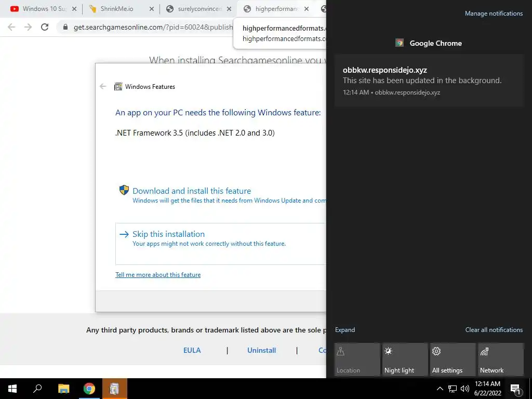
Task: Reload the current page
Action: click(45, 27)
